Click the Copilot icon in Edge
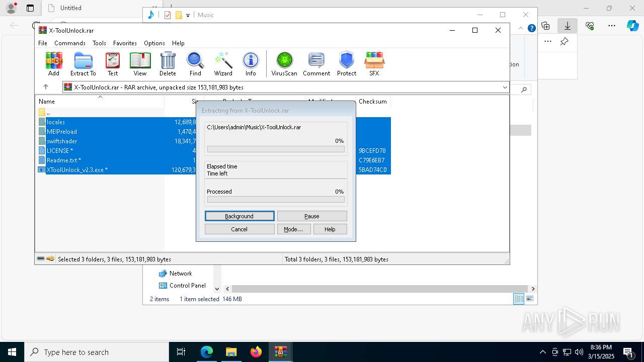The width and height of the screenshot is (644, 362). pos(633,26)
